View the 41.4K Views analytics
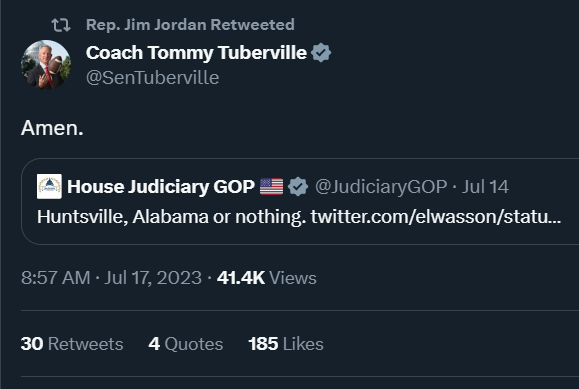Screen dimensions: 579x389 [x=267, y=278]
